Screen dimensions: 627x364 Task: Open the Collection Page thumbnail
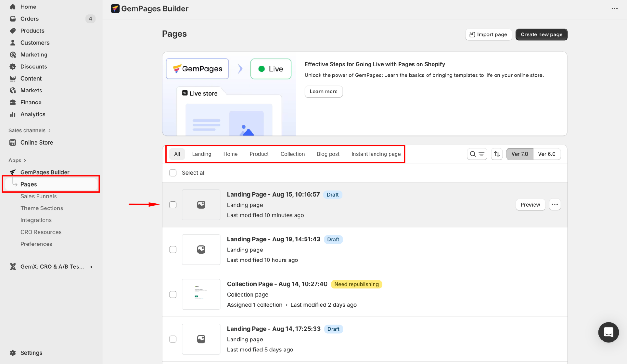tap(201, 294)
